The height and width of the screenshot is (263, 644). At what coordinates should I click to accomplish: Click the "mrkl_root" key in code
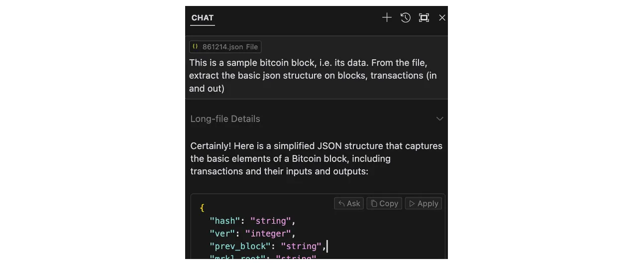click(x=237, y=259)
